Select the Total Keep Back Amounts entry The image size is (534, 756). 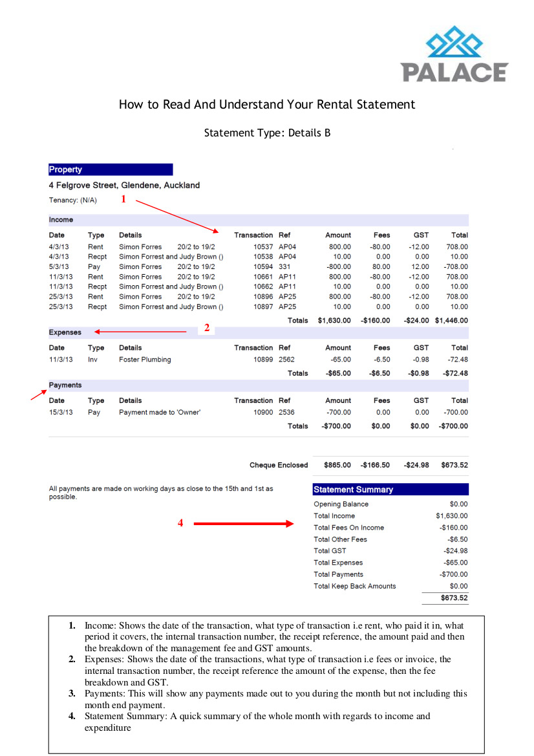tap(353, 586)
